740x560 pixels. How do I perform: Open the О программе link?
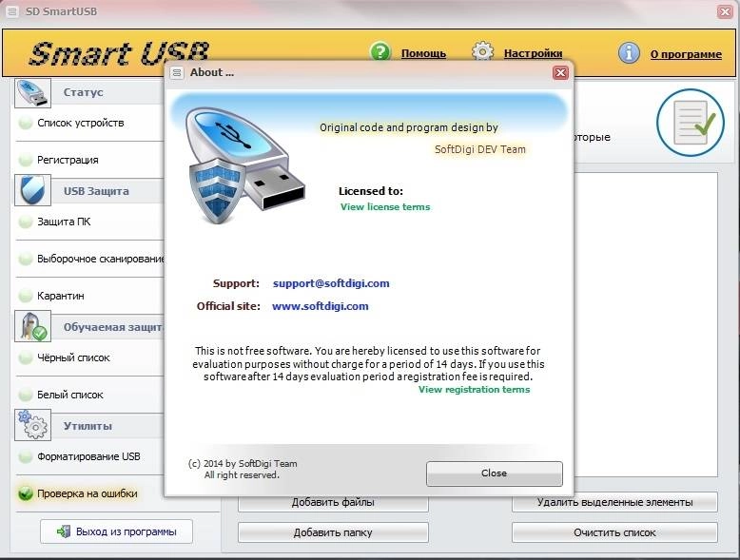[x=686, y=54]
